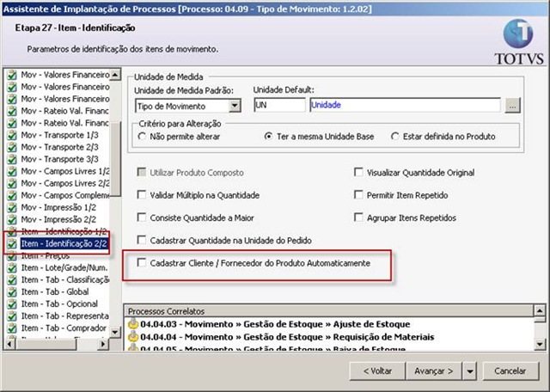Select step Item - Tab - Global
Image resolution: width=550 pixels, height=392 pixels.
(x=55, y=292)
